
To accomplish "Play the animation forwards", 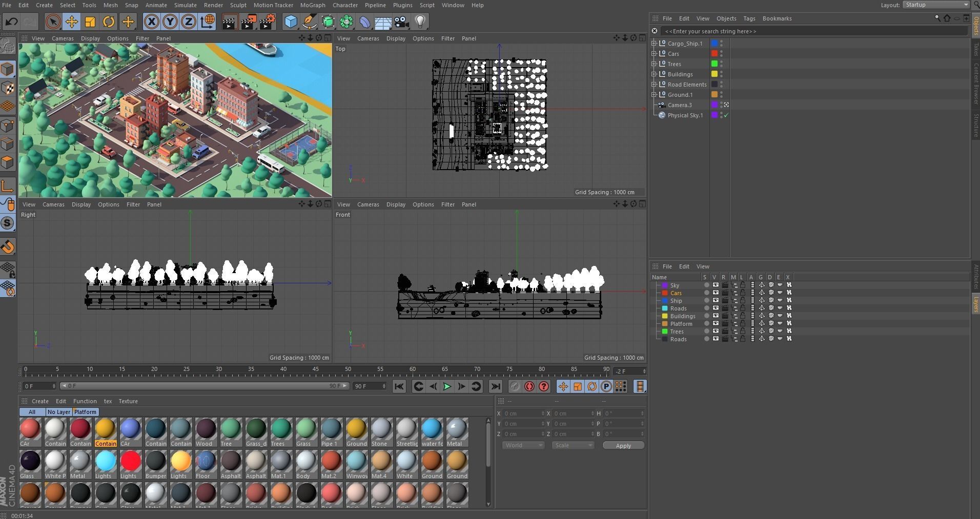I will pyautogui.click(x=447, y=386).
